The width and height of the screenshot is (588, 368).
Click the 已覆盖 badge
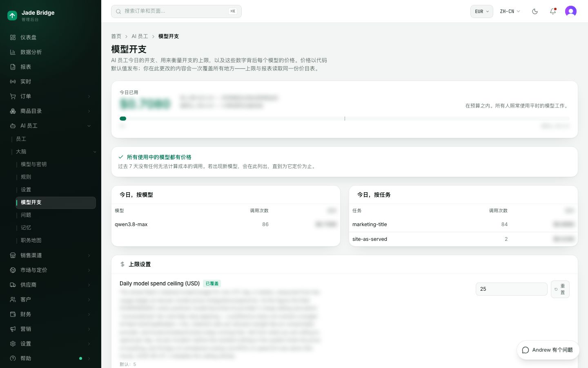(212, 283)
